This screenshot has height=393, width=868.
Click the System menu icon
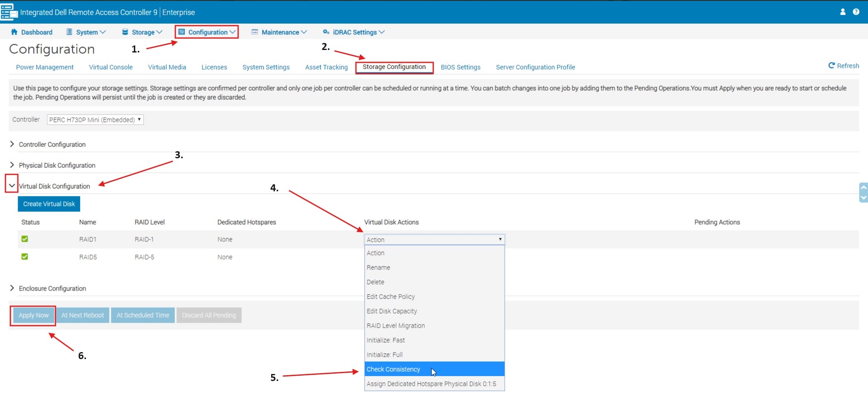(69, 32)
